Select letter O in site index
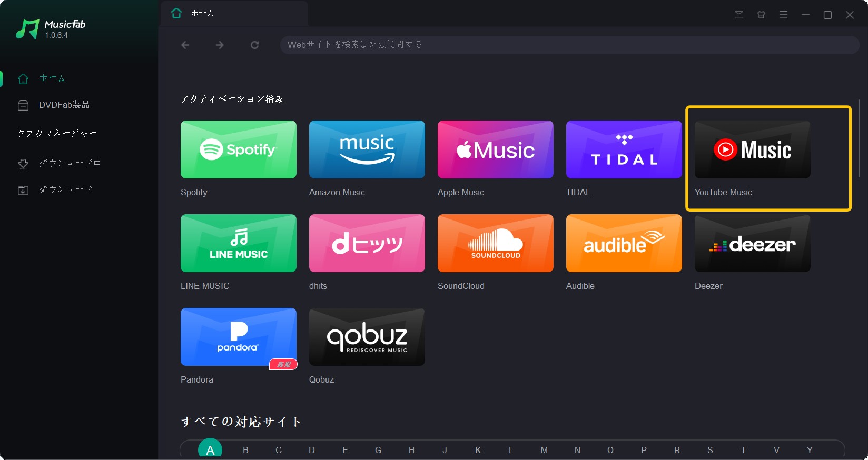 tap(610, 450)
